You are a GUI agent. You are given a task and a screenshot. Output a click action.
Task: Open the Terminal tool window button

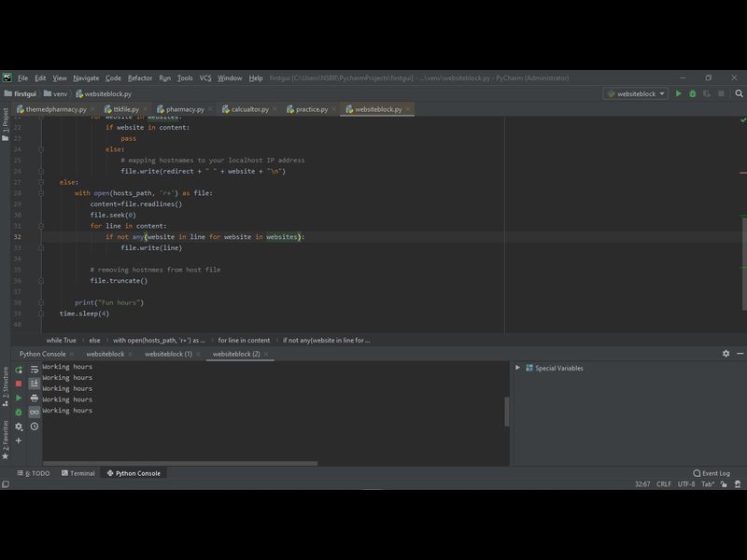[78, 473]
